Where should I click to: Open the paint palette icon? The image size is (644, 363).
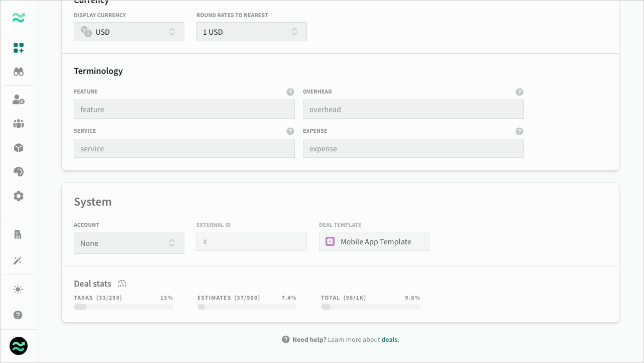click(x=19, y=172)
